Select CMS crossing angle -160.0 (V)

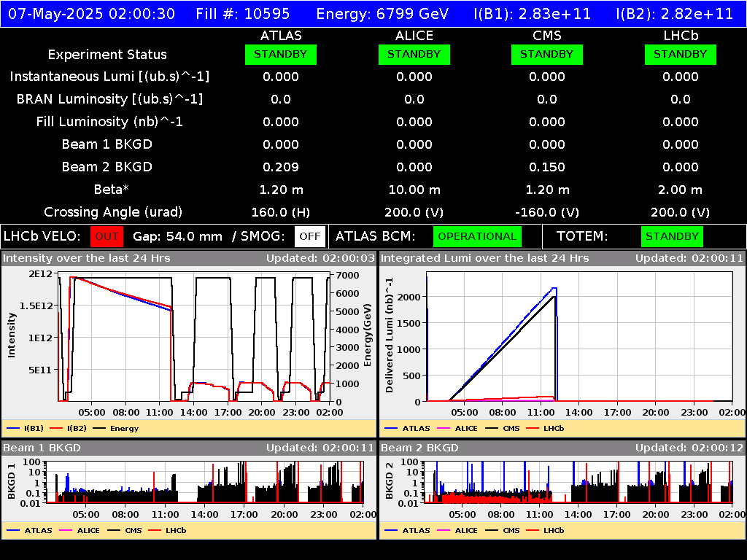coord(547,212)
